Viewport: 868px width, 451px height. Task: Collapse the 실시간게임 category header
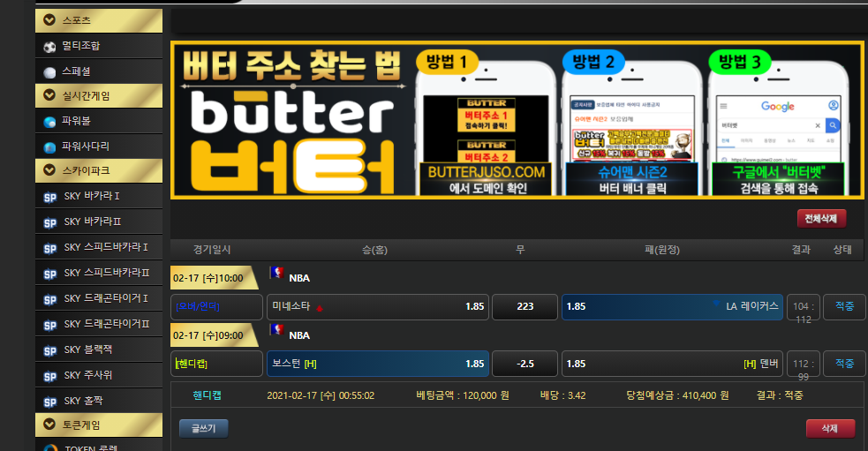[49, 95]
